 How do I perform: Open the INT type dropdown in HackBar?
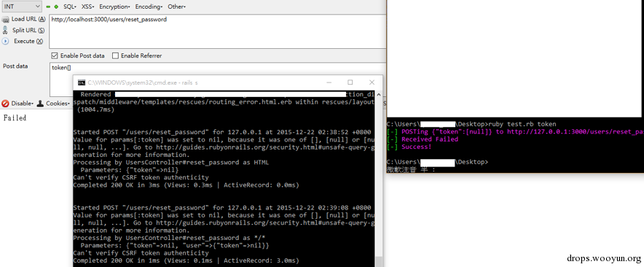point(21,6)
